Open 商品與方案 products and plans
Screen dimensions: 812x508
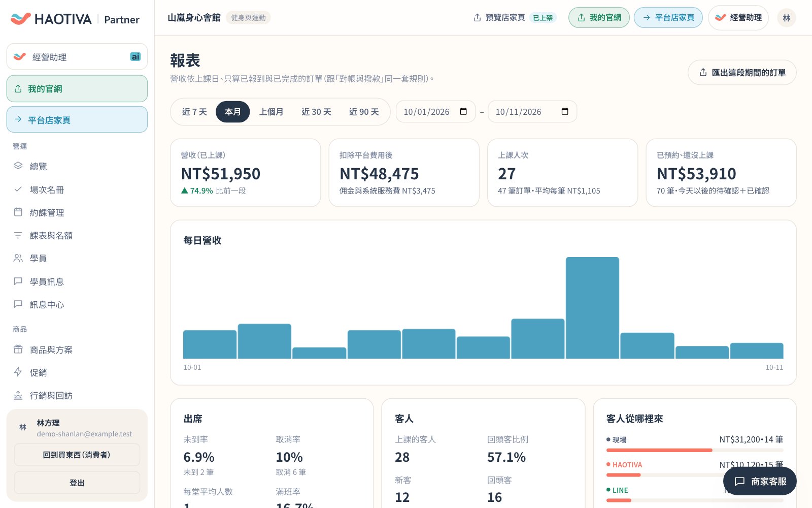pos(77,350)
